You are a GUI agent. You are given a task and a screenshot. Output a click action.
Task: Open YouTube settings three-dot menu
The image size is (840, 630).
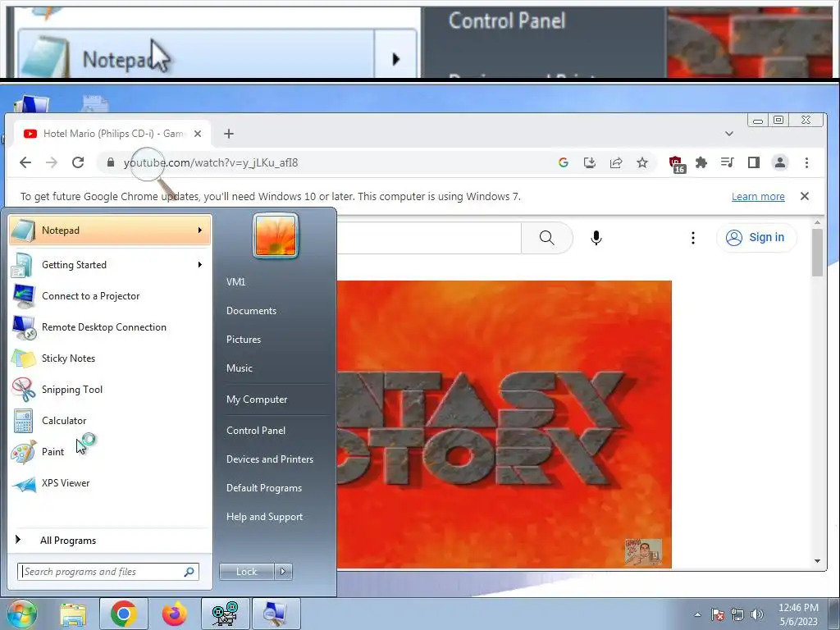693,237
